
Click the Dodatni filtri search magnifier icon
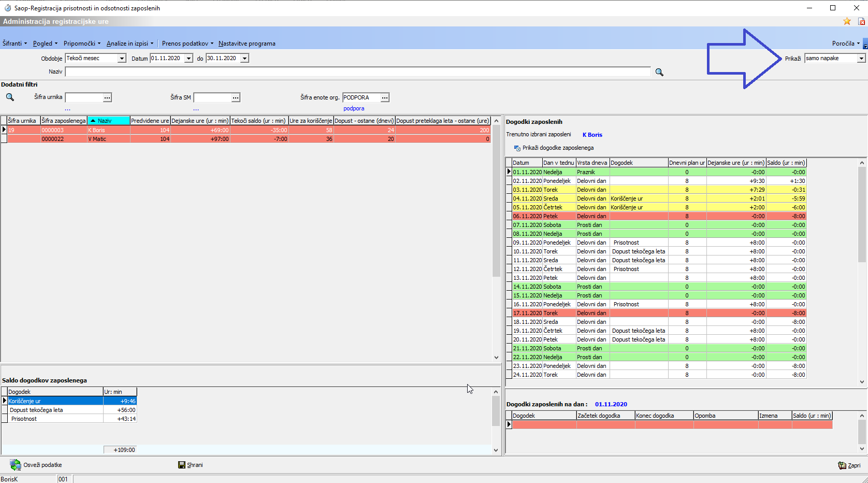coord(10,97)
